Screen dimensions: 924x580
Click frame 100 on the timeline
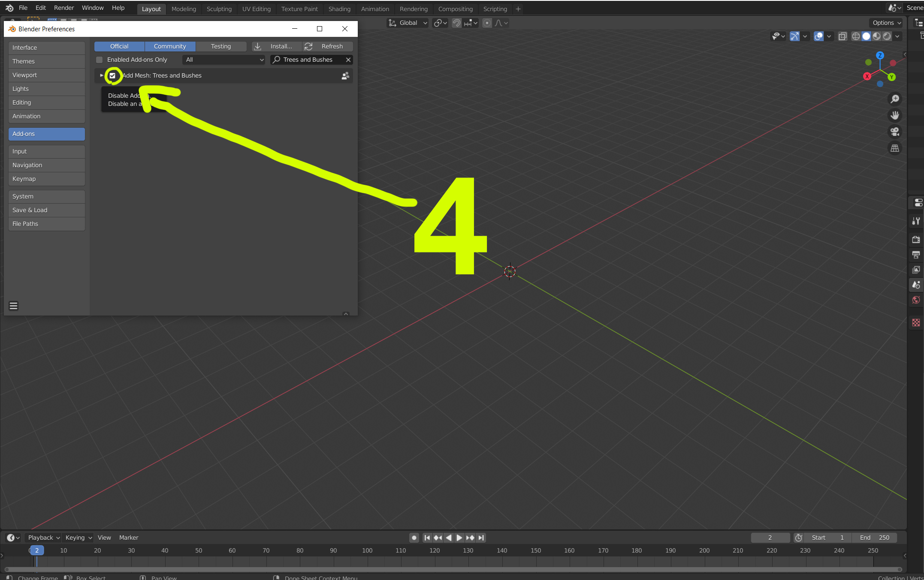pos(367,550)
